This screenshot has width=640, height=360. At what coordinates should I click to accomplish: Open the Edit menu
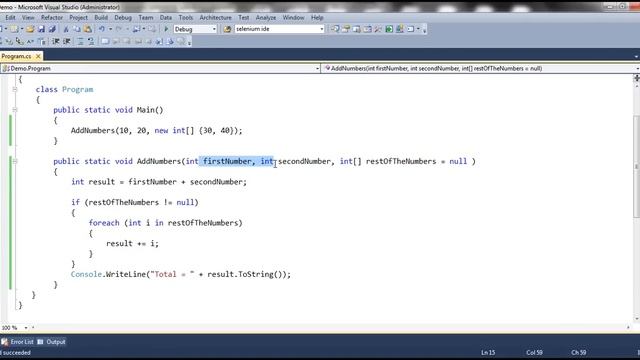(x=10, y=18)
